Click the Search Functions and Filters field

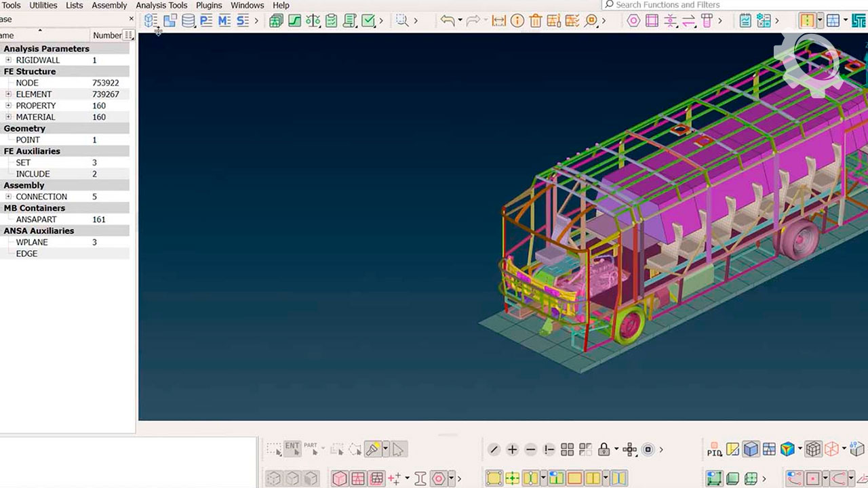[x=735, y=5]
